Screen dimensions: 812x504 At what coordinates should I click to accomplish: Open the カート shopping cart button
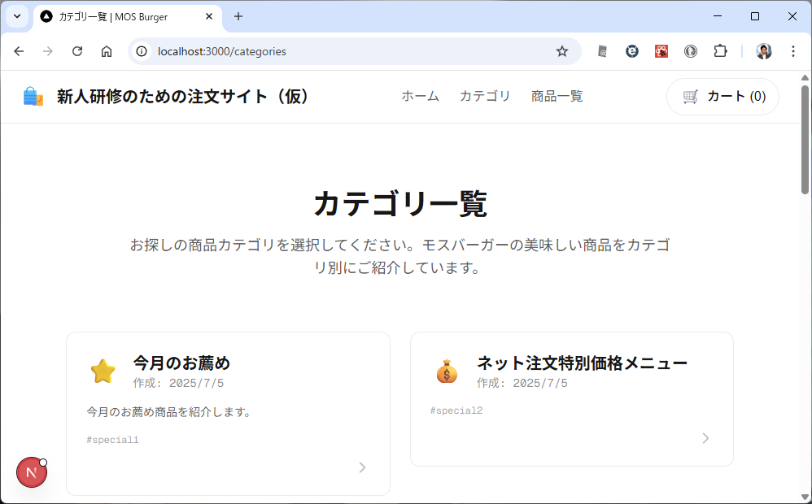click(723, 97)
